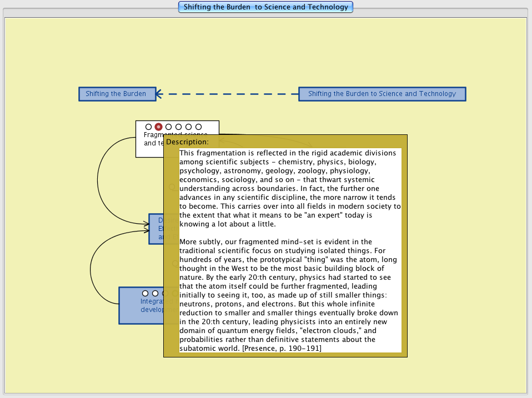
Task: Click the selected red radio on Fragmented science node
Action: tap(158, 127)
